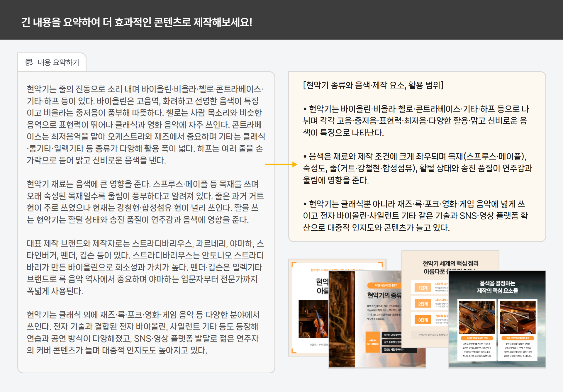The image size is (563, 392).
Task: Click the 1단계 orange step badge
Action: pyautogui.click(x=423, y=288)
